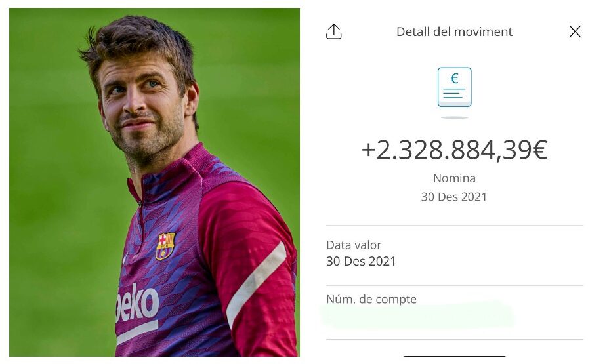
Task: Click the 30 Des 2021 date below Nomina
Action: click(x=454, y=197)
